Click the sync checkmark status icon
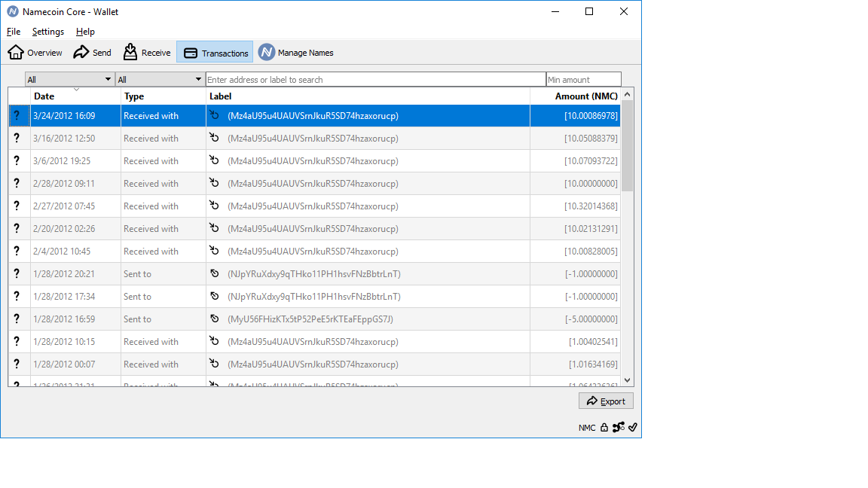This screenshot has height=488, width=868. (633, 427)
